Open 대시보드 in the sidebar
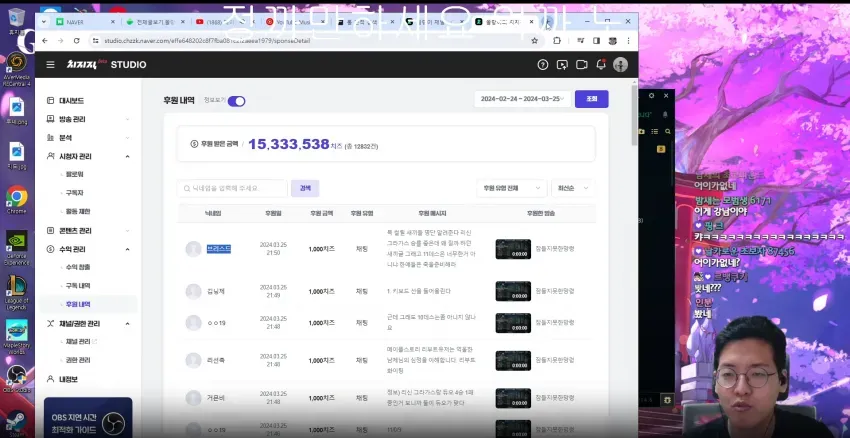Viewport: 850px width, 438px height. 71,101
